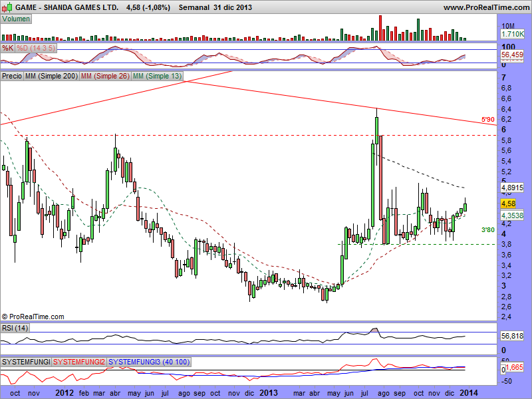Toggle the MM (Simple 13) moving average label
This screenshot has height=399, width=532.
click(158, 76)
